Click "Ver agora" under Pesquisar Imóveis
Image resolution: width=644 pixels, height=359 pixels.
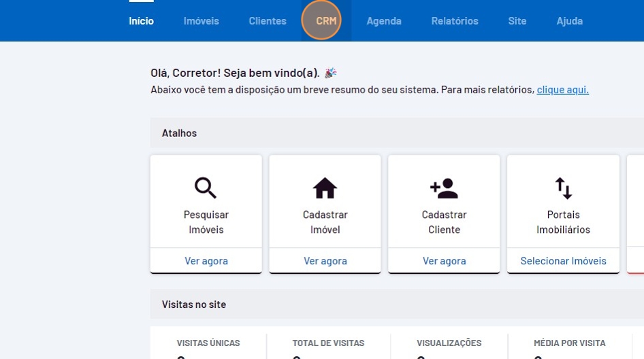[x=206, y=261]
